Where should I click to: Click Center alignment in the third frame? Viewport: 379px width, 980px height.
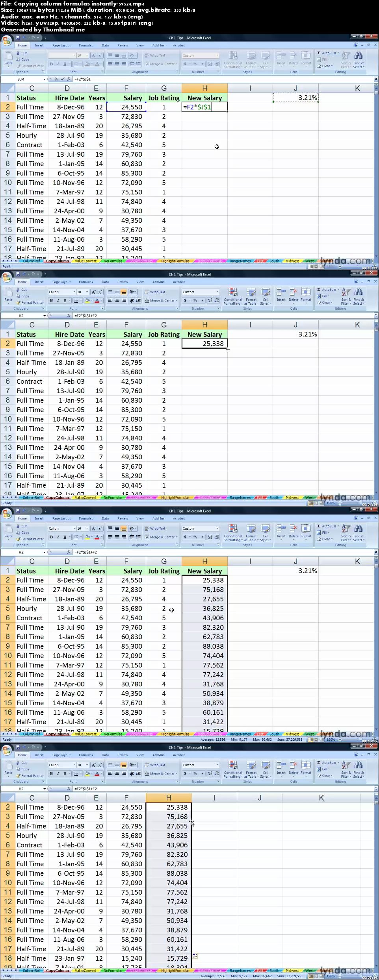(x=117, y=537)
